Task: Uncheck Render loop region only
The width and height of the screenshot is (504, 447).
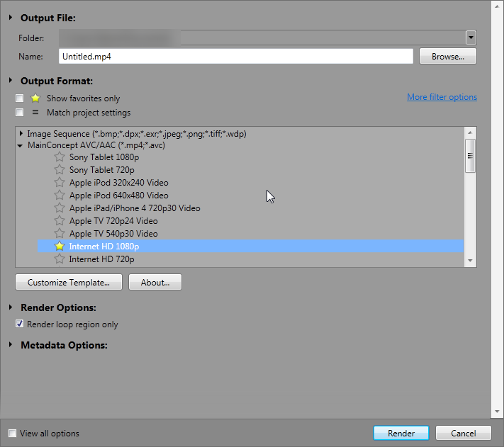Action: tap(20, 324)
